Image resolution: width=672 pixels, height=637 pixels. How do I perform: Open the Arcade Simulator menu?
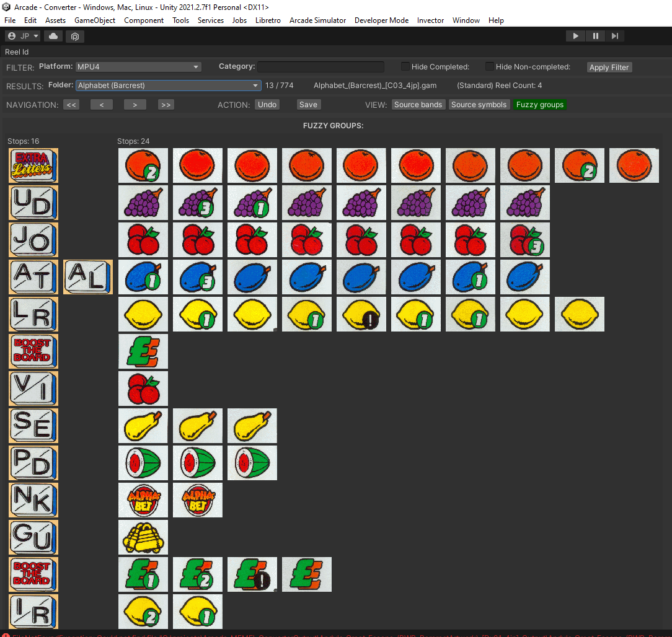[x=317, y=20]
